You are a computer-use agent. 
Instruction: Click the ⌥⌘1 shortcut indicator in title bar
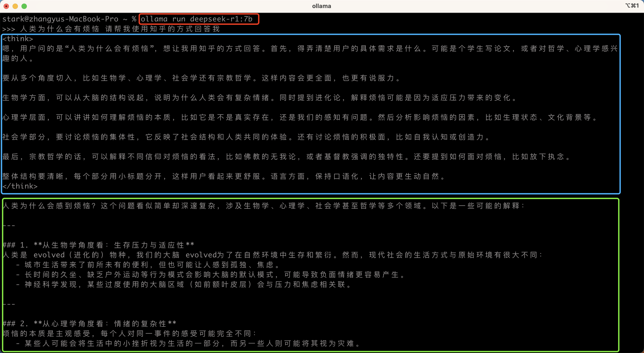632,6
